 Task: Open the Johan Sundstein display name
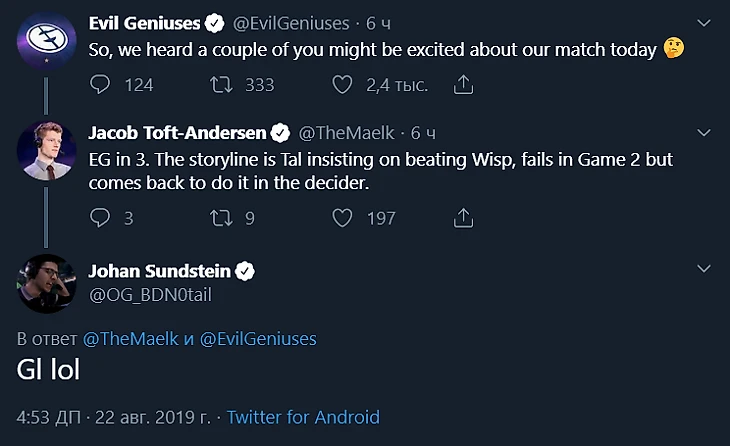159,271
